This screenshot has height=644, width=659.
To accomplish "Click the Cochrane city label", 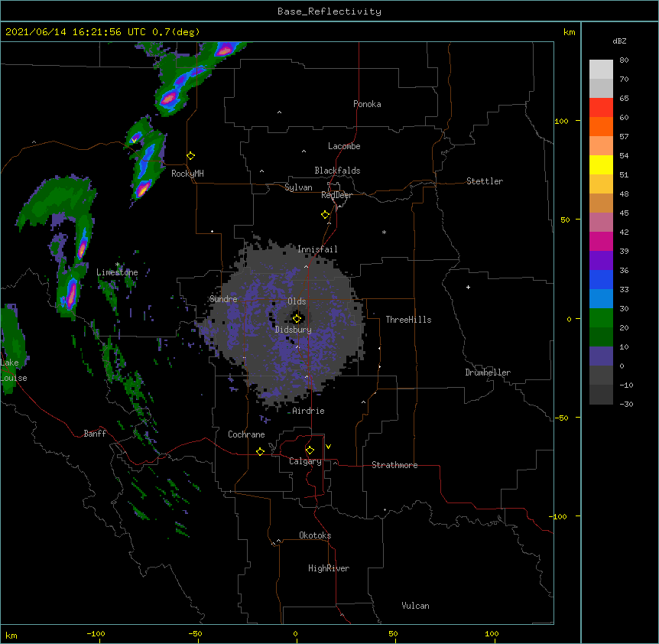I will (246, 434).
